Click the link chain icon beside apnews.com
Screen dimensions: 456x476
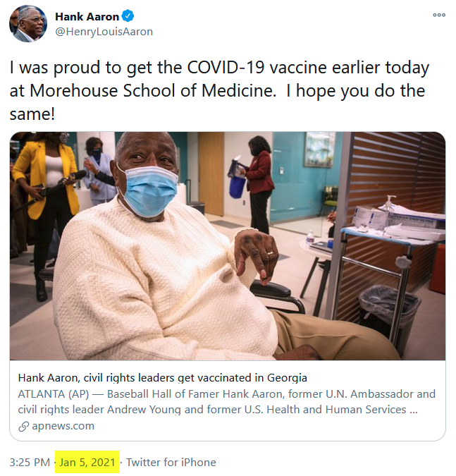click(x=23, y=426)
